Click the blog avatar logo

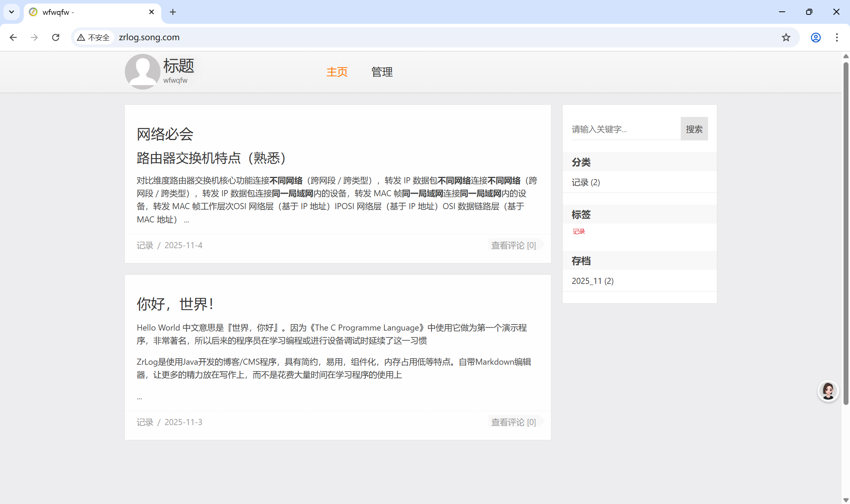(x=142, y=72)
